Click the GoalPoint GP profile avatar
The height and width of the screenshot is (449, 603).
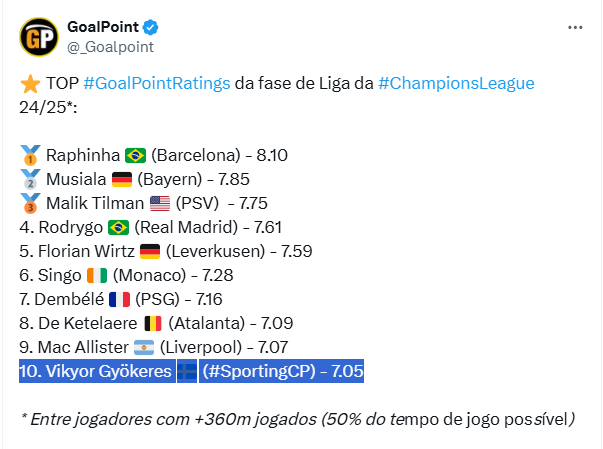[39, 37]
